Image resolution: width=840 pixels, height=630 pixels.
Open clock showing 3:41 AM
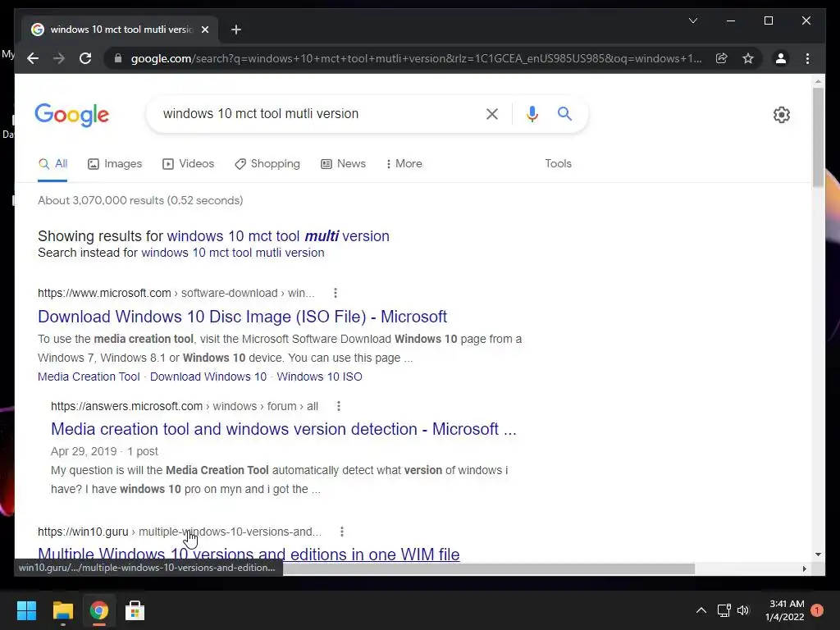tap(785, 610)
